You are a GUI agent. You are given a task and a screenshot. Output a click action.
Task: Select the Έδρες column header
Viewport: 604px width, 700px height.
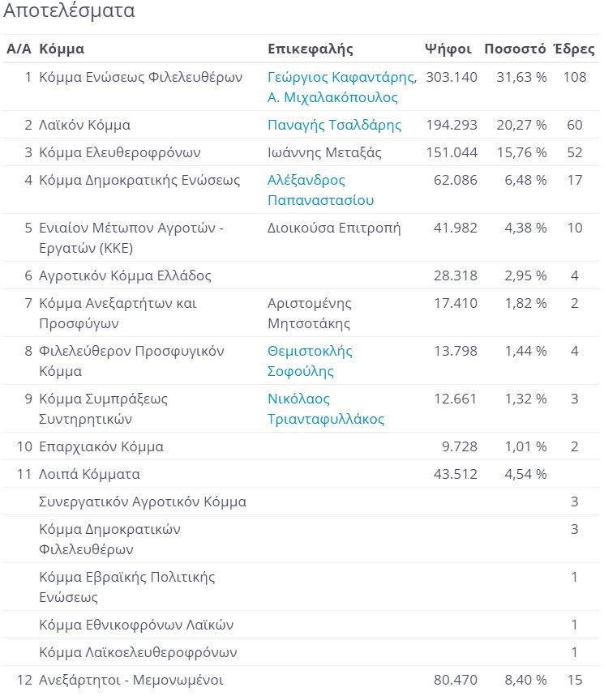tap(573, 49)
